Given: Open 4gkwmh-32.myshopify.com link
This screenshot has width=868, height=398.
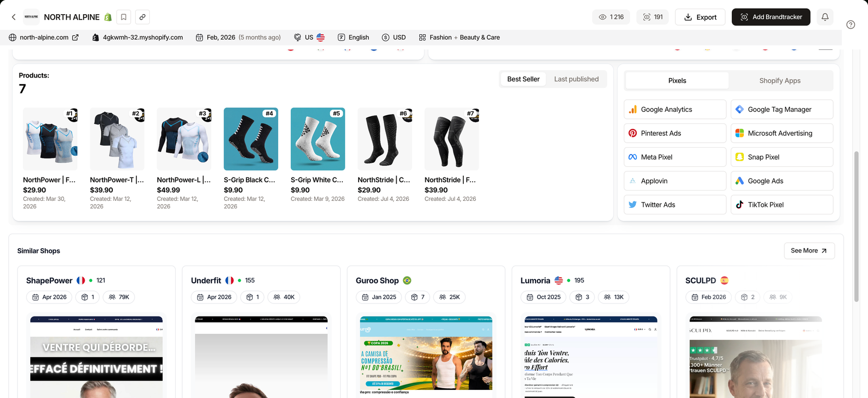Looking at the screenshot, I should (x=143, y=37).
